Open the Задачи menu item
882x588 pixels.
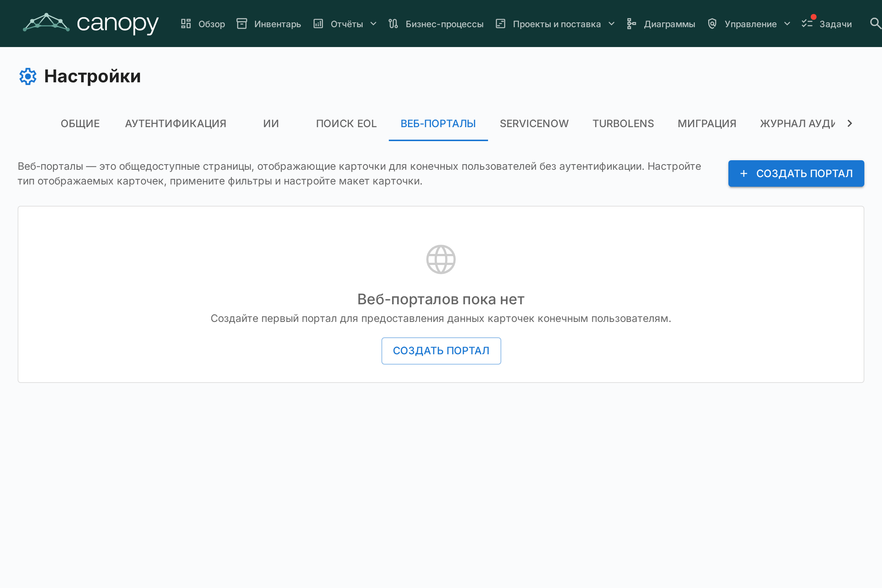pyautogui.click(x=827, y=24)
